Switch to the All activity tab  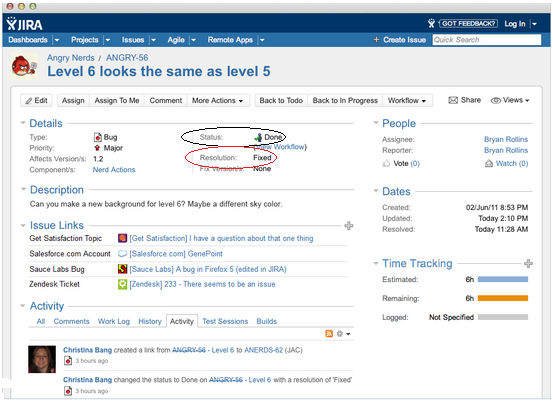coord(41,321)
